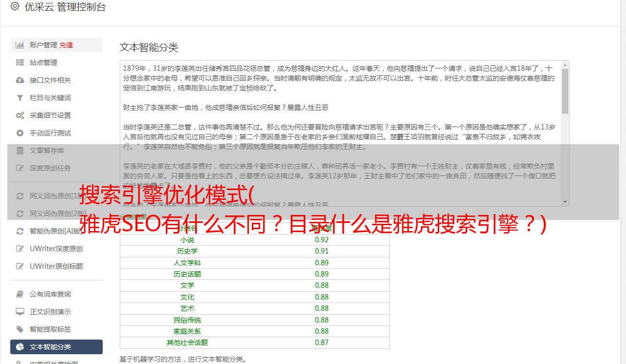626x364 pixels.
Task: Click the edit icon for 深度原创任务
Action: coord(20,168)
